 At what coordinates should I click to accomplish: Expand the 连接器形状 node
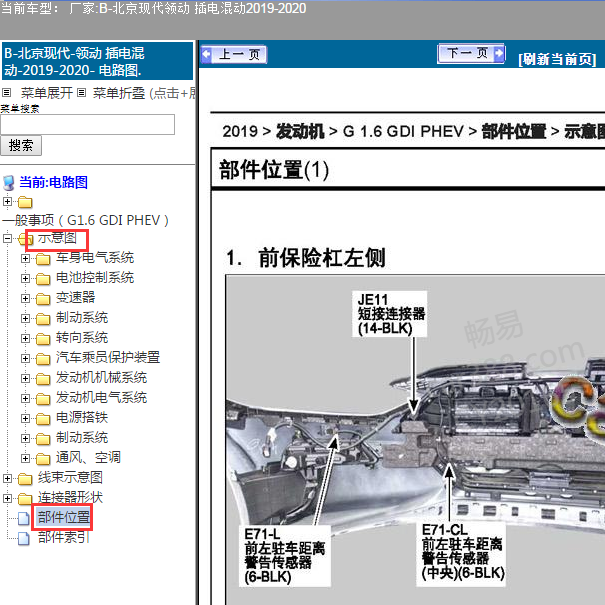7,499
